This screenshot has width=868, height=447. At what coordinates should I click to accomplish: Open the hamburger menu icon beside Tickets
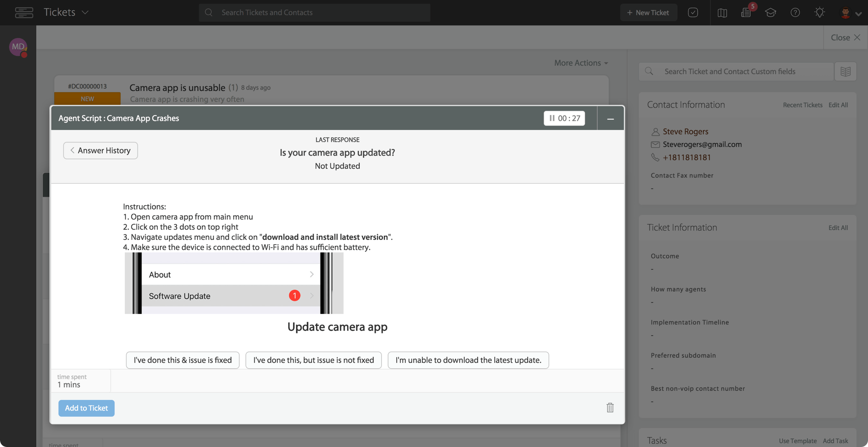pos(24,13)
